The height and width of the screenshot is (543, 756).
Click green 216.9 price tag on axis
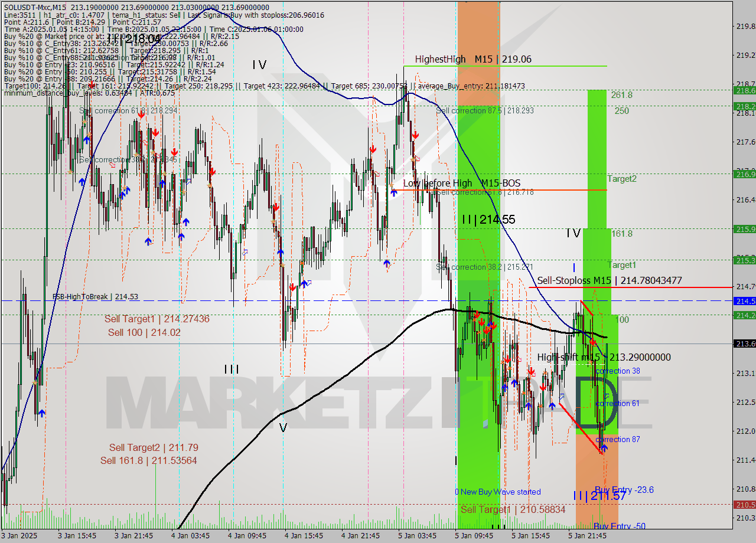click(x=744, y=174)
